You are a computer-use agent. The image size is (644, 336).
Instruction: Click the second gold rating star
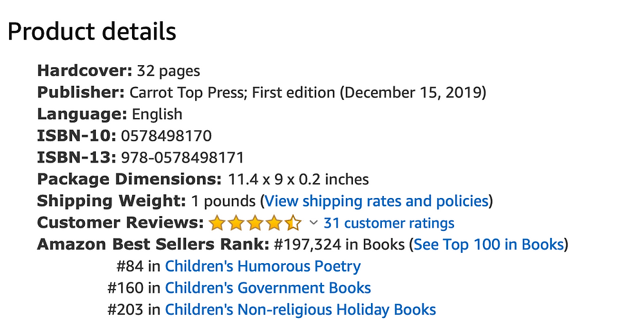click(x=236, y=223)
